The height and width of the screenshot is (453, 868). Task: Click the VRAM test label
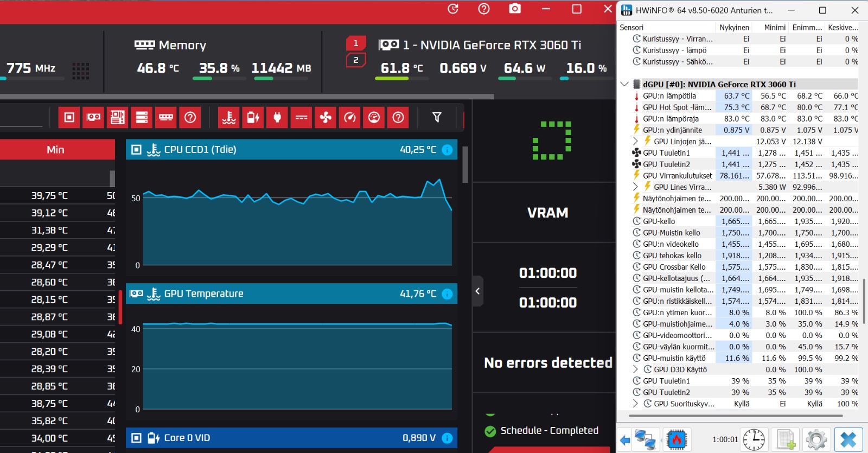[x=547, y=213]
